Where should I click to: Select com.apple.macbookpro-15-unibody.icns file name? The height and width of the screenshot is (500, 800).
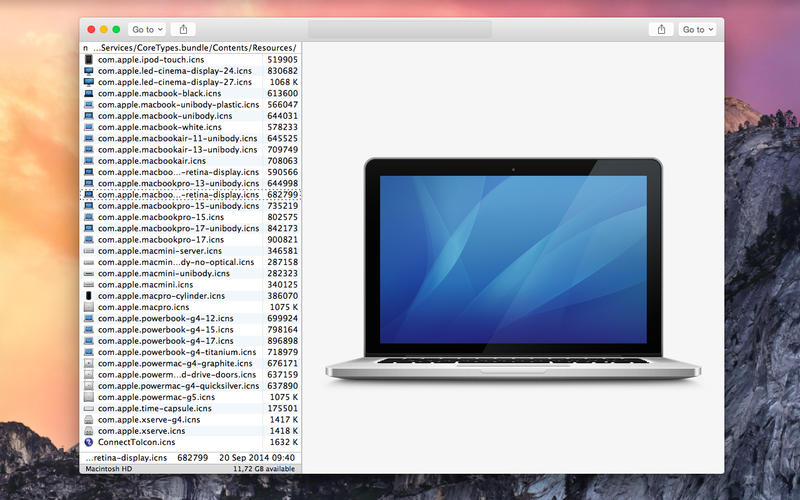coord(179,206)
